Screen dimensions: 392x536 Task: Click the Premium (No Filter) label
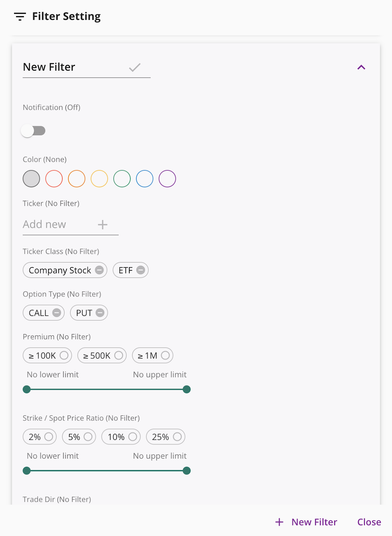tap(57, 337)
